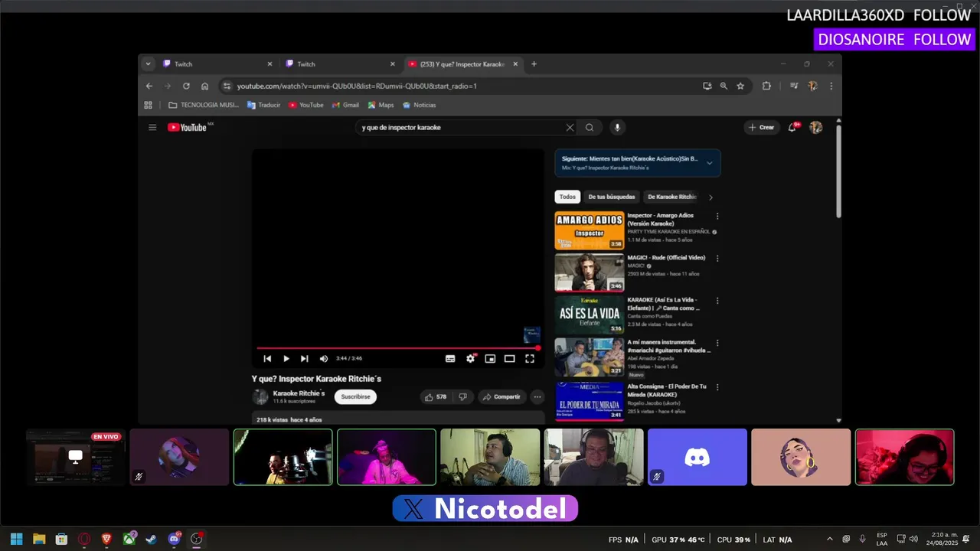Screen dimensions: 980x551
Task: Open options for Así Es La Vida karaoke
Action: 717,301
